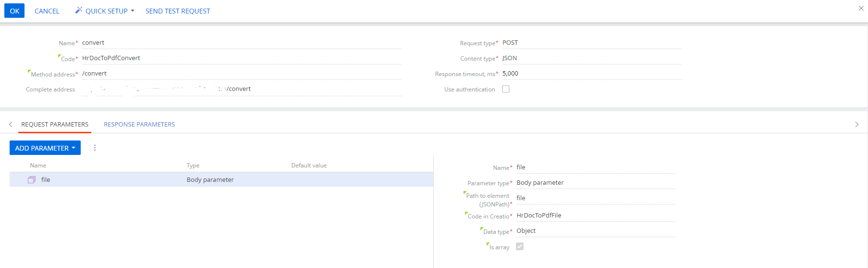The height and width of the screenshot is (268, 868).
Task: Open the Quick Setup dropdown
Action: (x=105, y=11)
